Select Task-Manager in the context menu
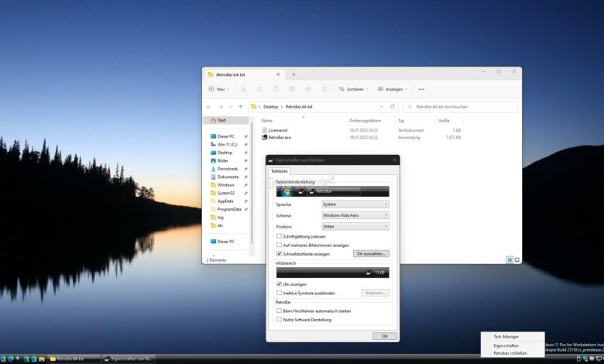This screenshot has width=604, height=364. (x=506, y=337)
